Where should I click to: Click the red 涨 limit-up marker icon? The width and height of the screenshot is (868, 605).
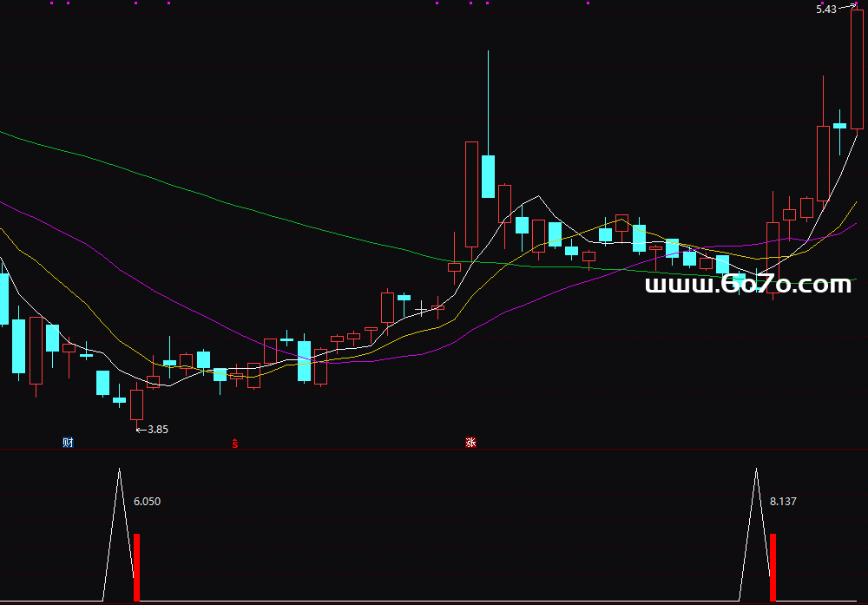[x=470, y=443]
